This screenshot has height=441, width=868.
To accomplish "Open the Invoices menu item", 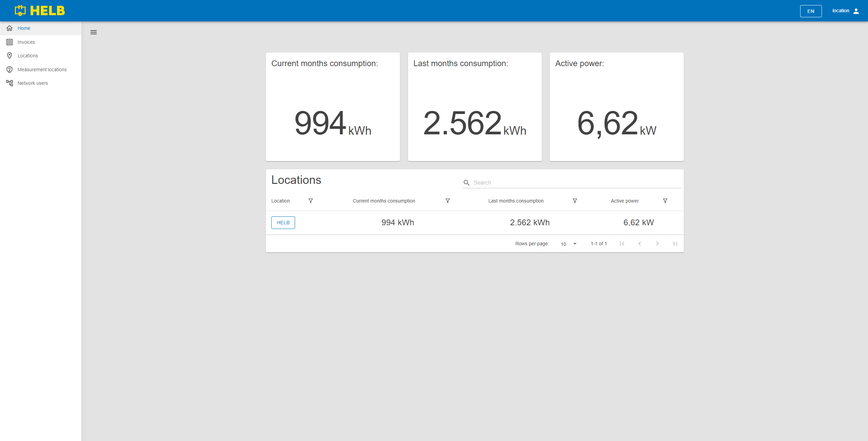I will [41, 42].
